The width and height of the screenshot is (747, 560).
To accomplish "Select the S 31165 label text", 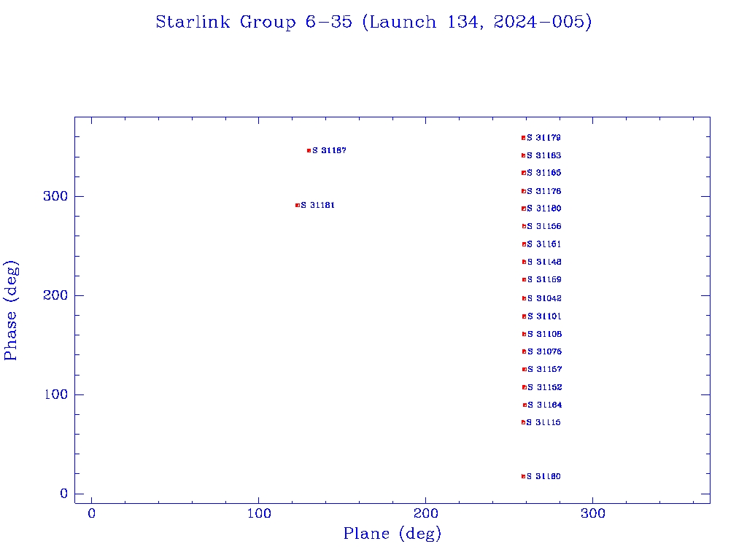I will [x=544, y=173].
